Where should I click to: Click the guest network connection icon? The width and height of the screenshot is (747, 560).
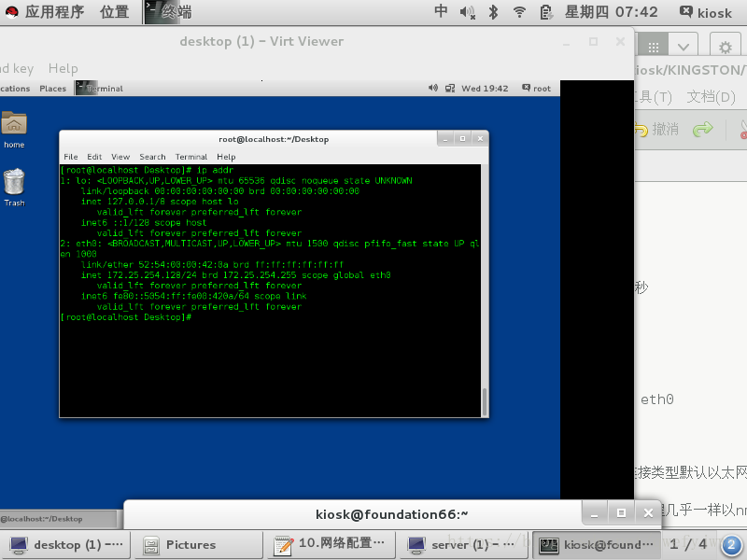click(x=450, y=88)
